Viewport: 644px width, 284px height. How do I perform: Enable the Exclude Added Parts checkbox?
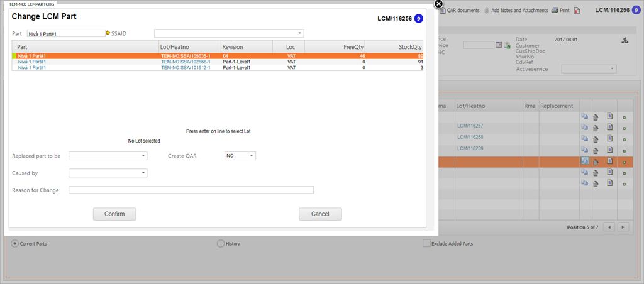tap(426, 243)
